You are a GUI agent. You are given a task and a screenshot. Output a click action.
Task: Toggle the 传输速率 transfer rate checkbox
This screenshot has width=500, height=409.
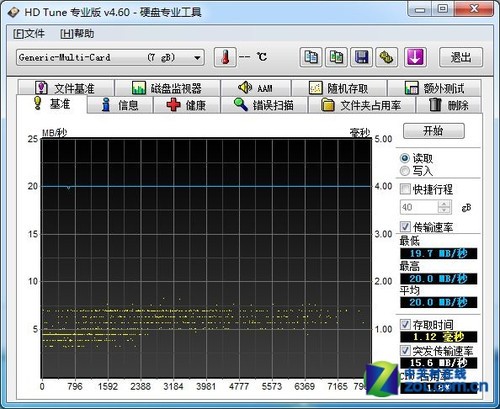[405, 227]
